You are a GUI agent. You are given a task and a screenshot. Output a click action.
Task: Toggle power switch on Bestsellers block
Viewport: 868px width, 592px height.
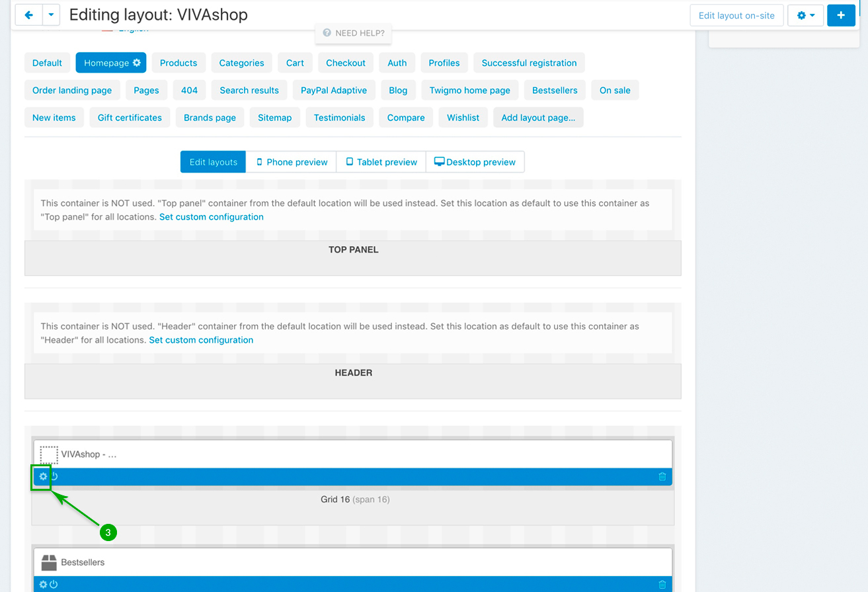[54, 585]
